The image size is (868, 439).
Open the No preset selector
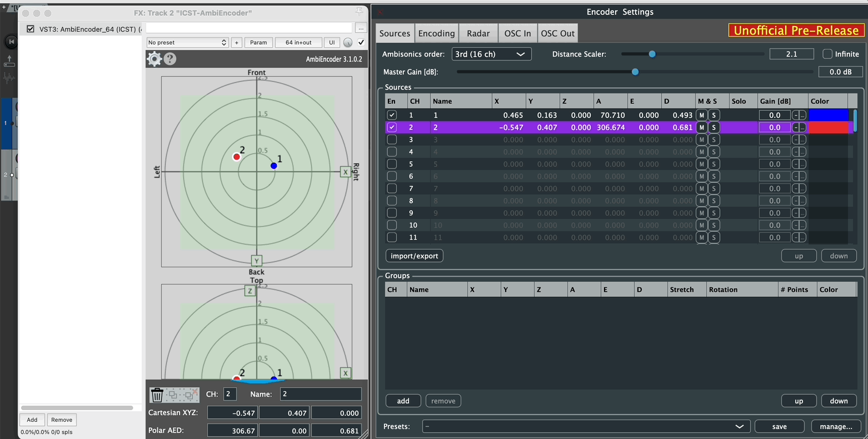187,43
